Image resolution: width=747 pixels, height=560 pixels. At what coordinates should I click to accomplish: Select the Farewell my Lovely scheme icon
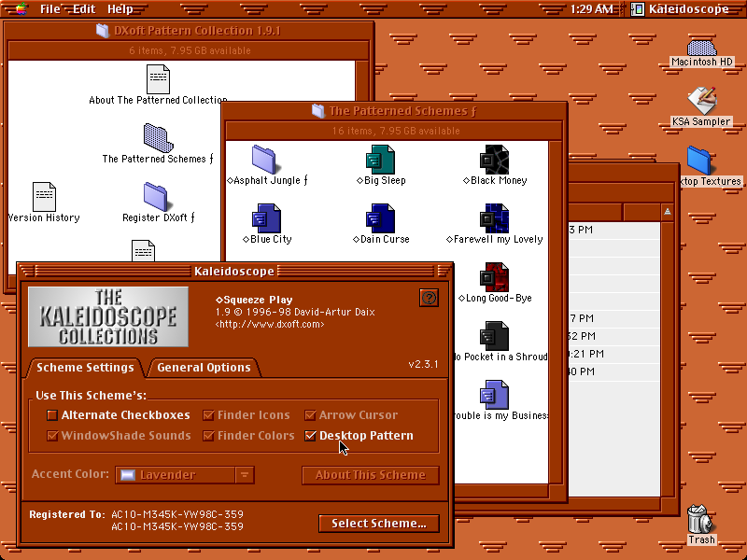tap(494, 218)
